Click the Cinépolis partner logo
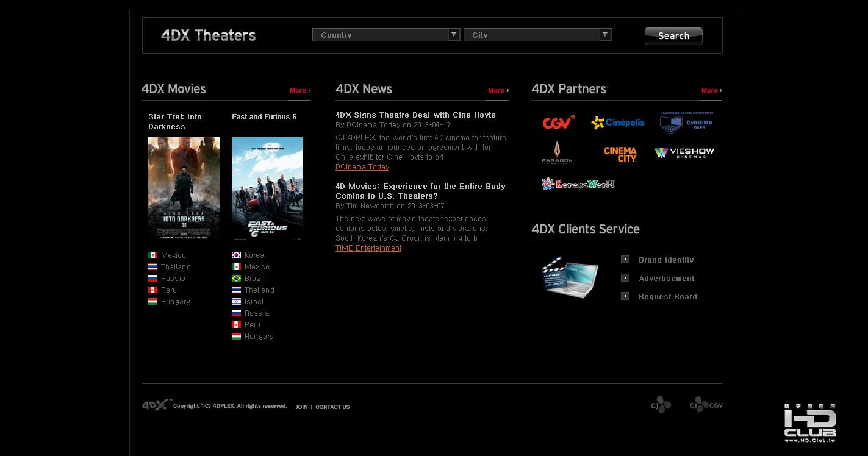The image size is (868, 456). pyautogui.click(x=618, y=123)
